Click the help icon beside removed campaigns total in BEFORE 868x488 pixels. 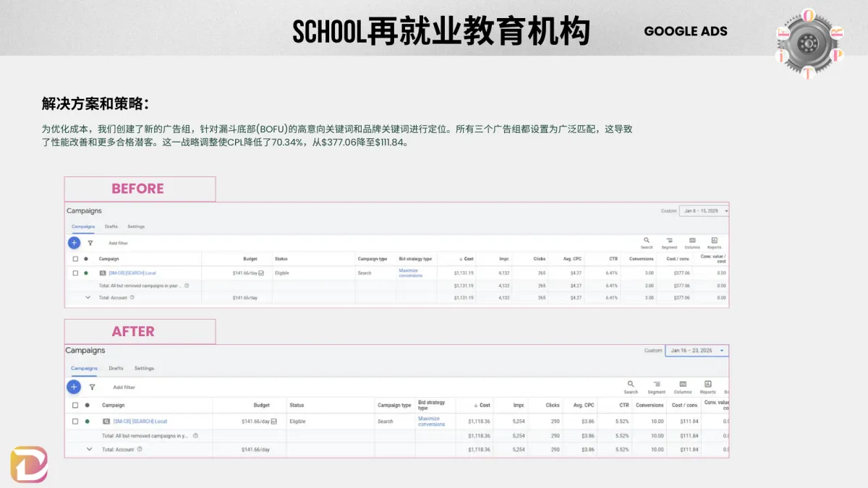(x=187, y=286)
